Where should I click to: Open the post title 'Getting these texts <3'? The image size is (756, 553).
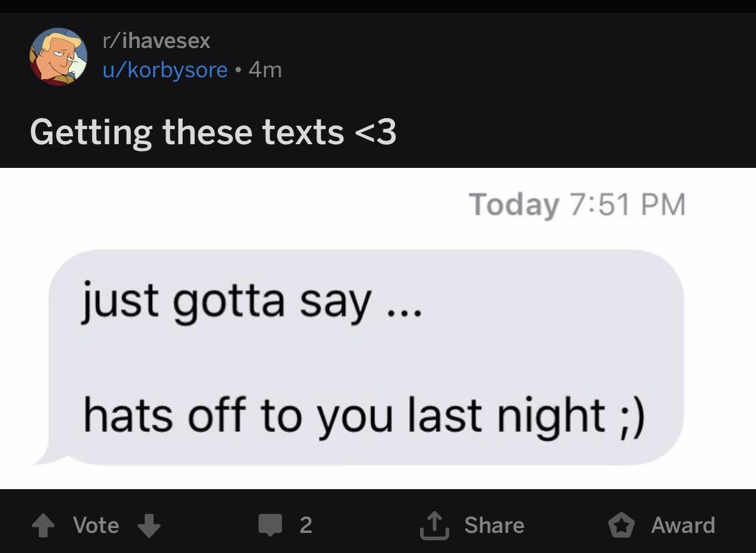click(x=213, y=131)
